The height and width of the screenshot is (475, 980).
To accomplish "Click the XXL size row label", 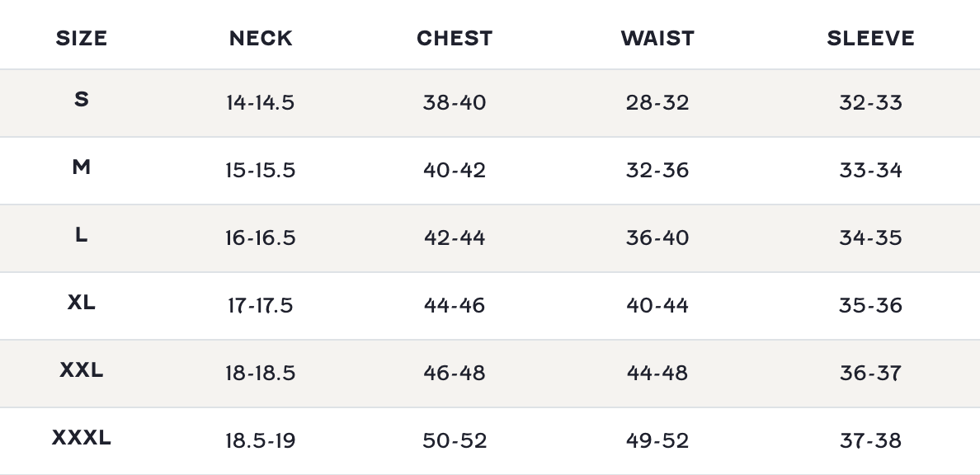I will (81, 370).
